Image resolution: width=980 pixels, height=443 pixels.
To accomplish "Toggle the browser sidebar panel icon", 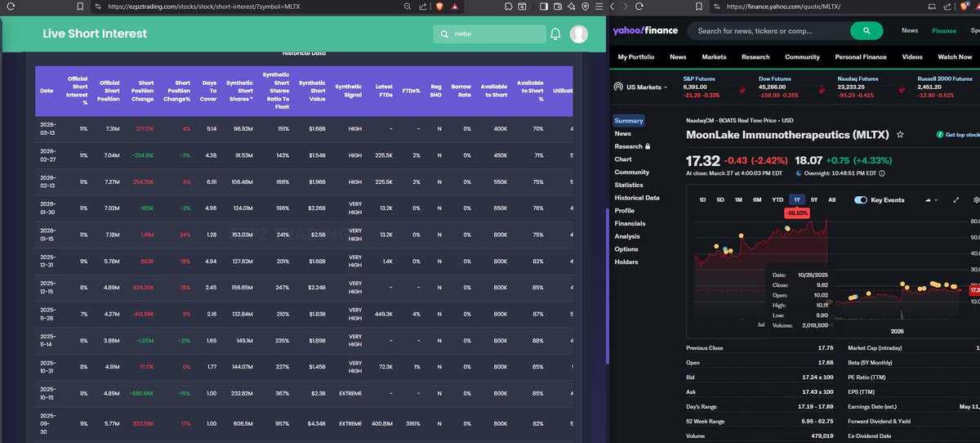I will (543, 7).
